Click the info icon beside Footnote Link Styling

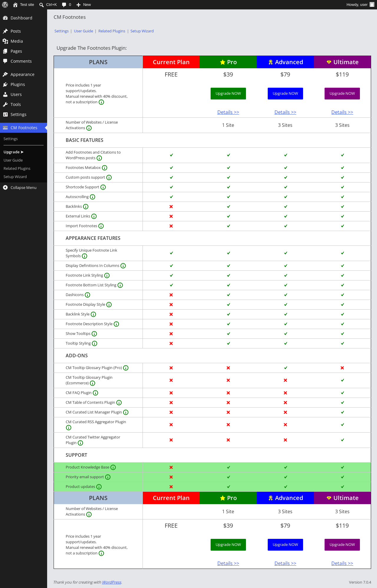(107, 275)
